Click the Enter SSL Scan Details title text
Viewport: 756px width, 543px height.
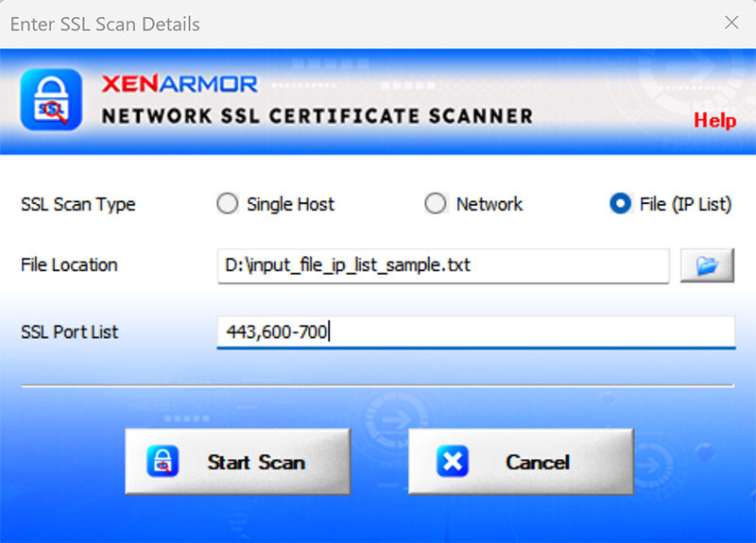click(105, 25)
